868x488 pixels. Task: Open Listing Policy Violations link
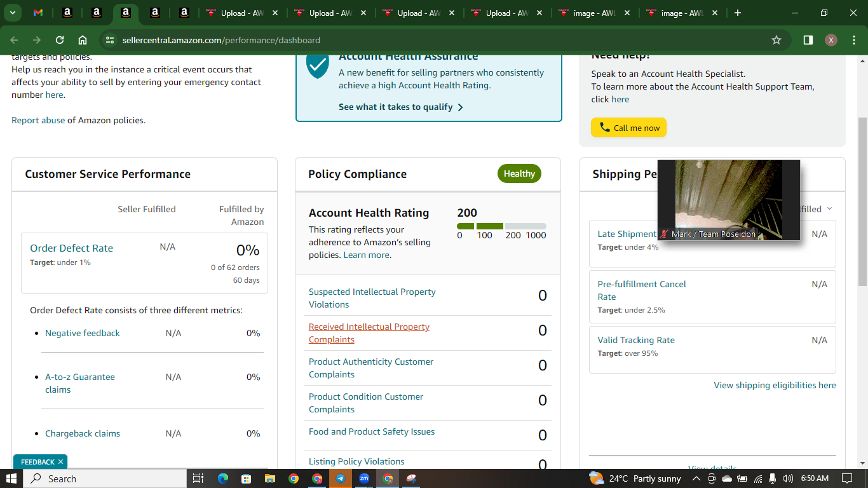(356, 461)
